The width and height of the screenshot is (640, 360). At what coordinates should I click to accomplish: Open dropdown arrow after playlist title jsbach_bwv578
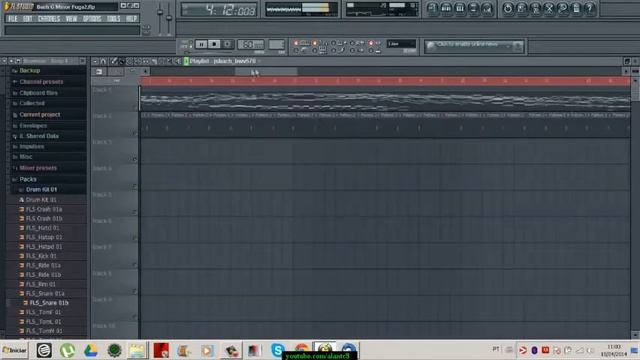click(x=260, y=61)
